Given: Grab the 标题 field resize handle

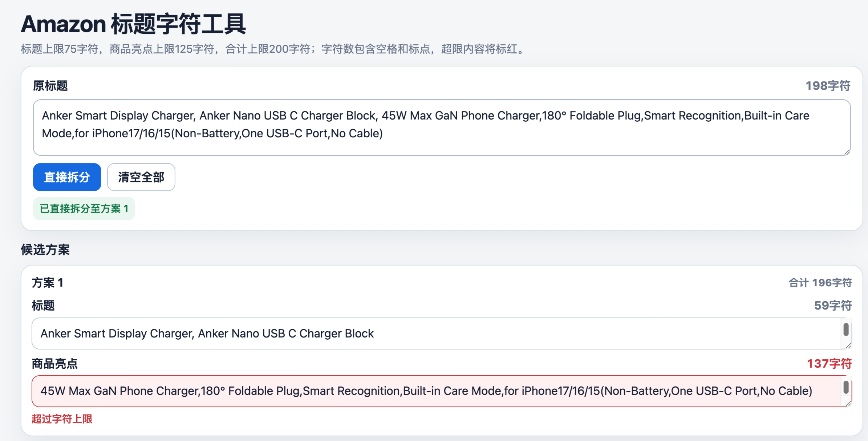Looking at the screenshot, I should tap(848, 345).
